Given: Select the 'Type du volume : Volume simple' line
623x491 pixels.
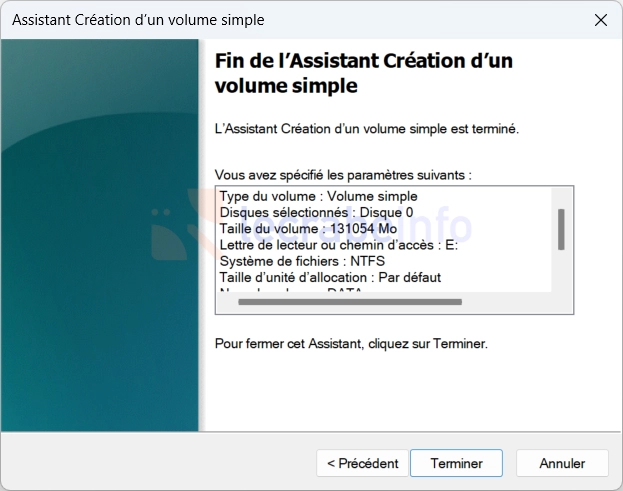Looking at the screenshot, I should [x=318, y=196].
